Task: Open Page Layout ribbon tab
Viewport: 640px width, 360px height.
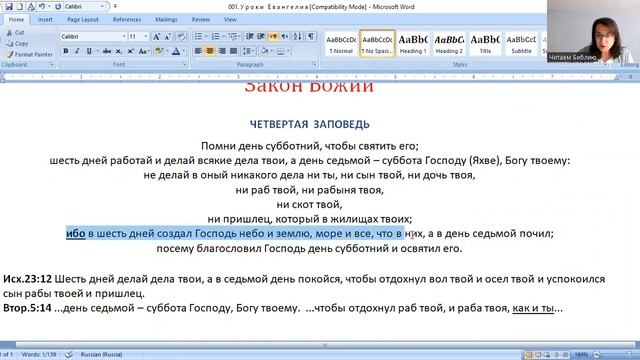Action: coord(83,20)
